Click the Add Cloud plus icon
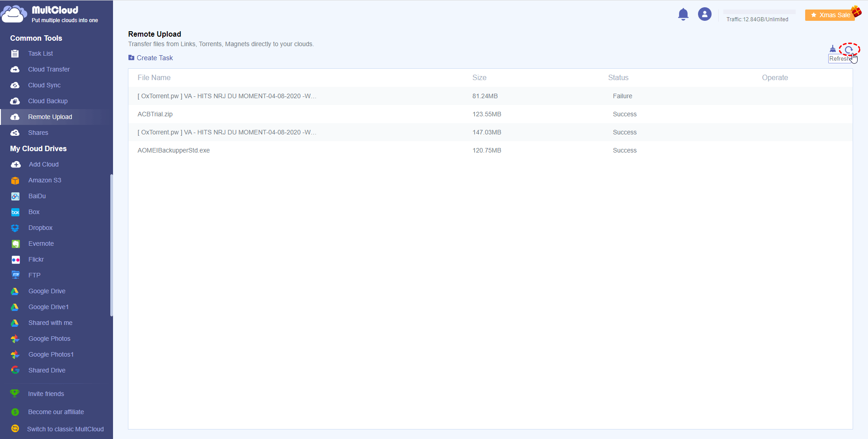 click(x=16, y=164)
